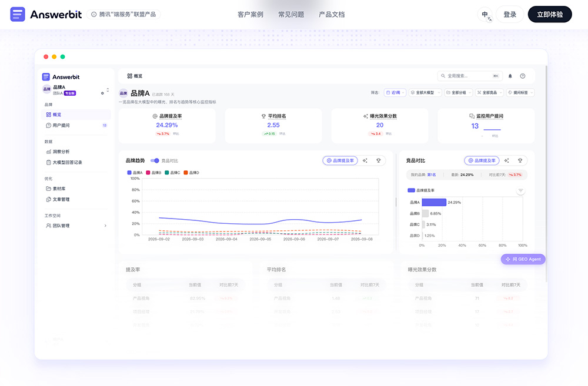Open the 全部分组 filter dropdown
Screen dimensions: 588x386
(459, 93)
